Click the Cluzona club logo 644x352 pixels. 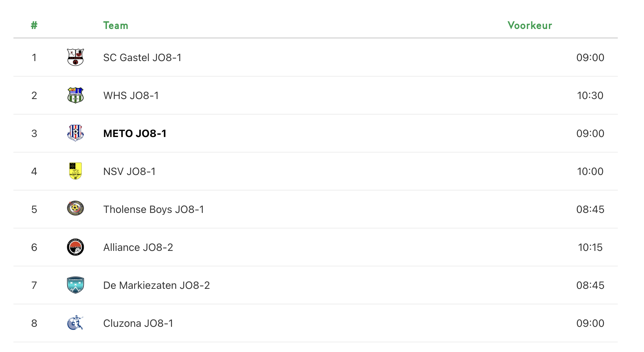(75, 323)
